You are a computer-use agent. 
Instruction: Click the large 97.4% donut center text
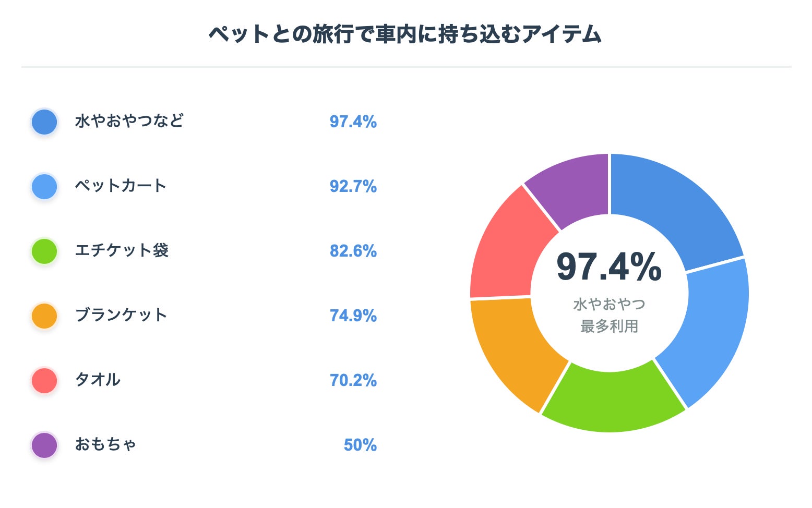[609, 267]
